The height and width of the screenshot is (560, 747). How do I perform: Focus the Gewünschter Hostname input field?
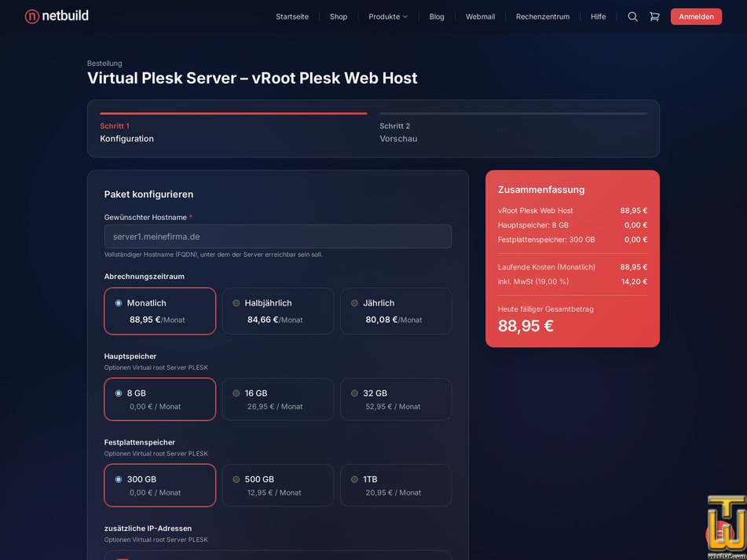click(278, 236)
